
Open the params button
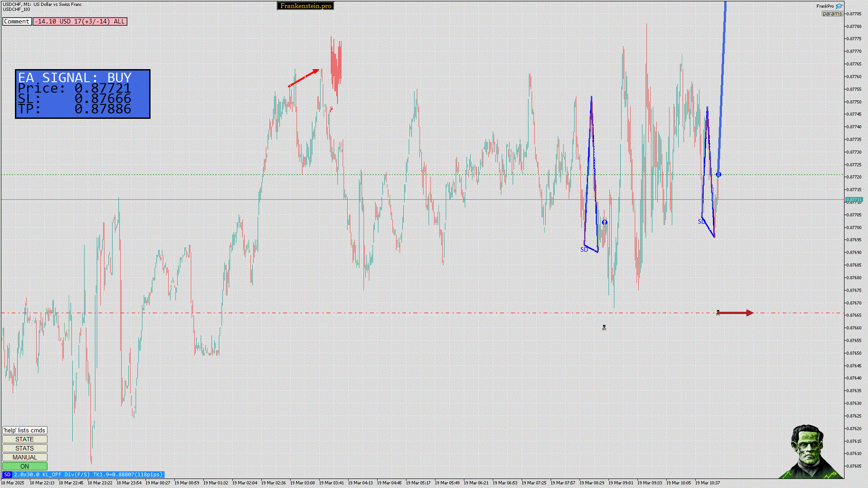point(832,14)
